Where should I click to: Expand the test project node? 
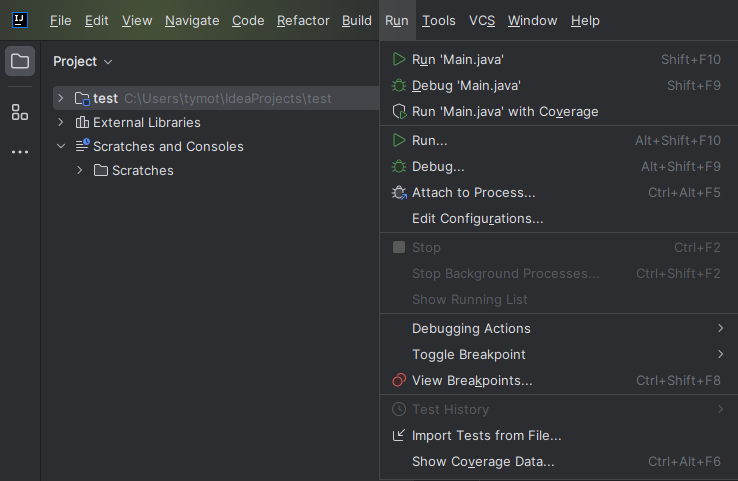61,98
